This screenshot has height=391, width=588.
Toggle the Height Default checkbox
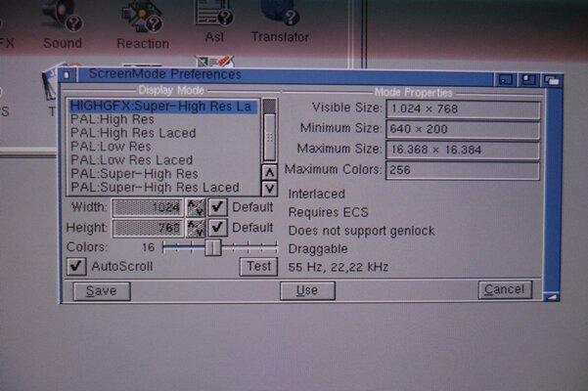(218, 227)
